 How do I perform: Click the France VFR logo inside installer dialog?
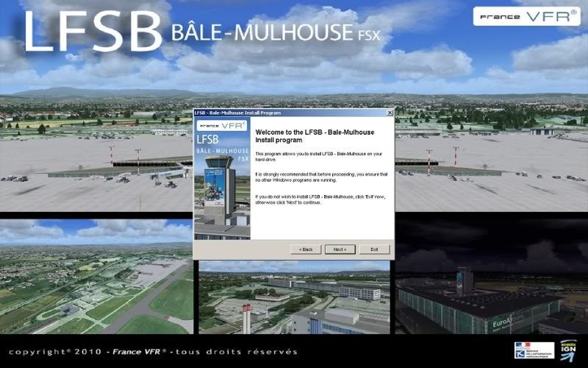[222, 125]
